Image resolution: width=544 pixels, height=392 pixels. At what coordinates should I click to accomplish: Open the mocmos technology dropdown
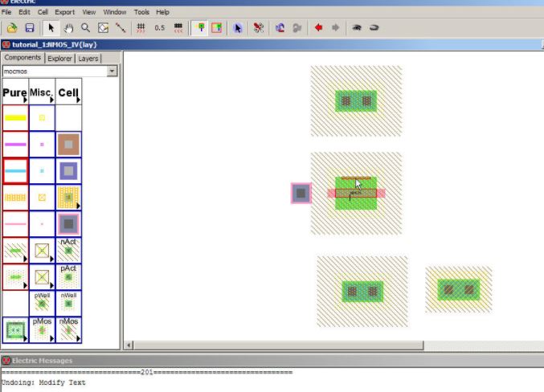[x=112, y=71]
